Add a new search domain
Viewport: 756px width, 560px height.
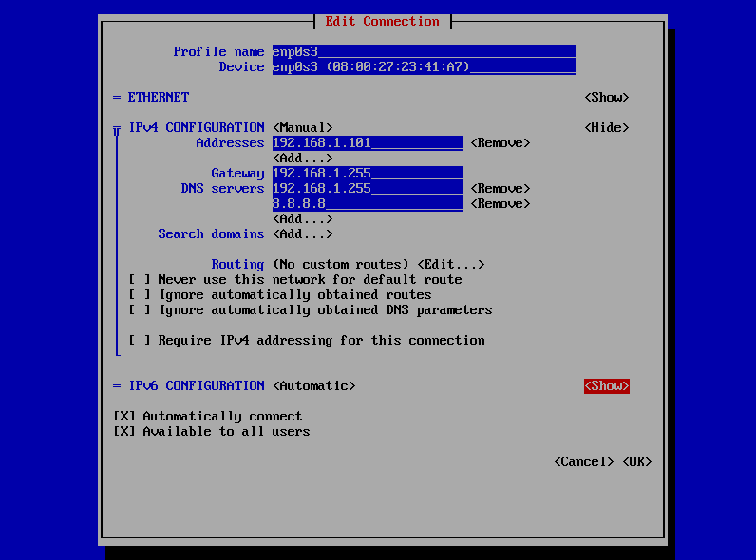[302, 233]
